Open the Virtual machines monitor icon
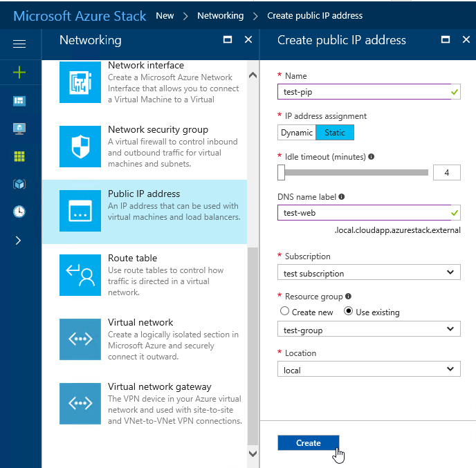Viewport: 476px width, 468px height. (x=19, y=129)
